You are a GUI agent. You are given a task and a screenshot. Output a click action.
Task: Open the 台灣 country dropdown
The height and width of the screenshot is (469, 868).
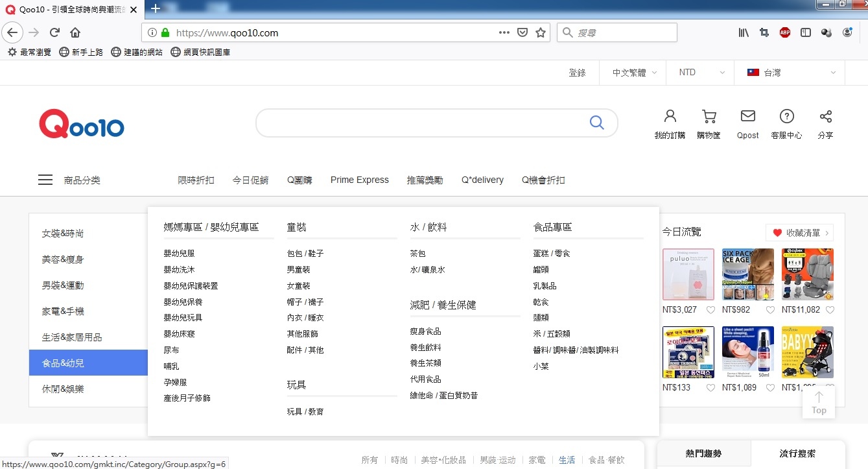click(x=790, y=73)
